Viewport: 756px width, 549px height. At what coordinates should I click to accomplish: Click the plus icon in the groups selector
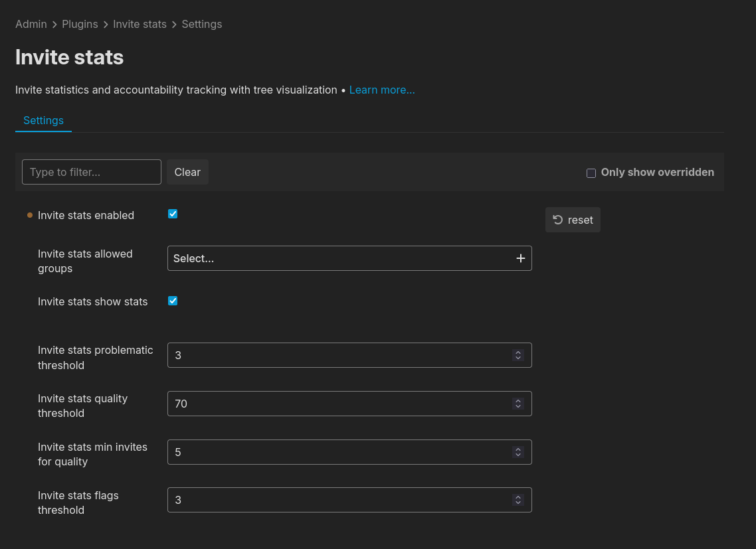tap(521, 258)
